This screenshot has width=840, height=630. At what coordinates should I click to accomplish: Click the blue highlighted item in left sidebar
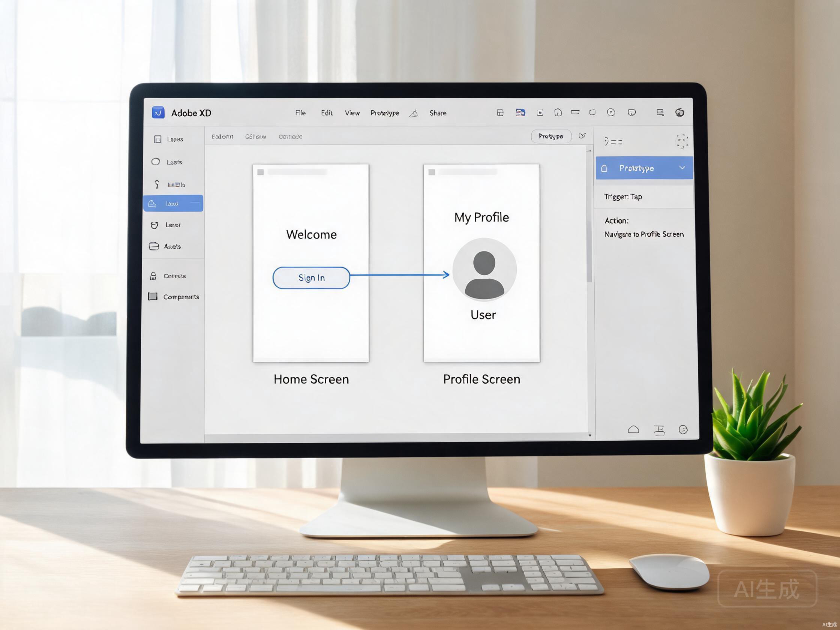[173, 204]
